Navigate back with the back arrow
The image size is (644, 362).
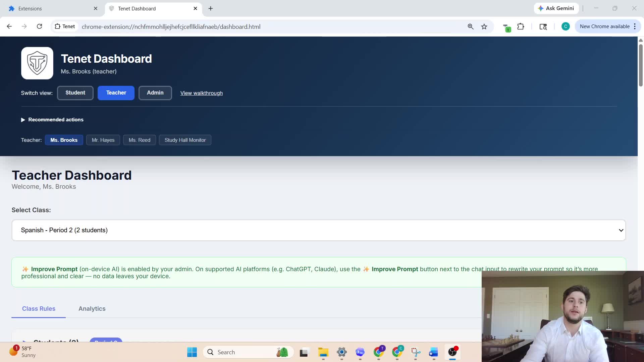(x=9, y=26)
